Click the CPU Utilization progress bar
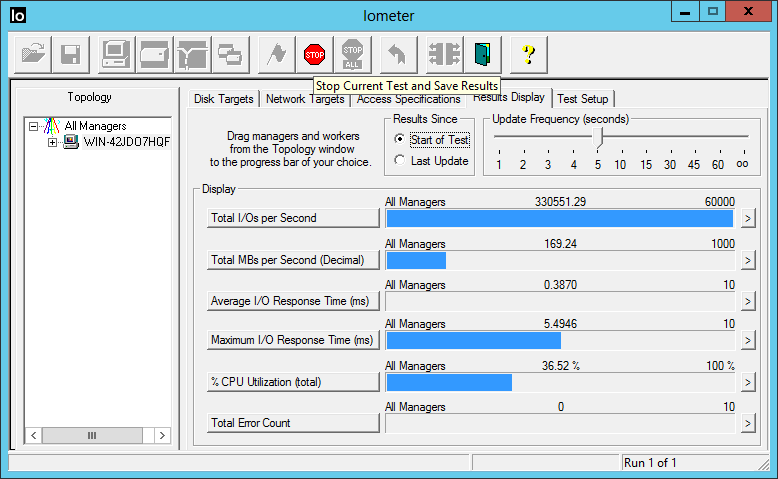This screenshot has height=479, width=778. (560, 383)
